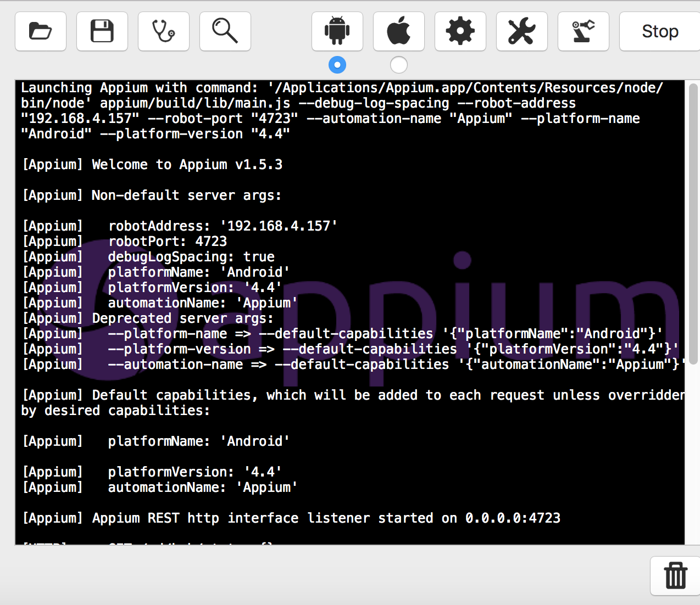Image resolution: width=700 pixels, height=605 pixels.
Task: Click the "debugLogSpacing: true" log line
Action: (x=148, y=257)
